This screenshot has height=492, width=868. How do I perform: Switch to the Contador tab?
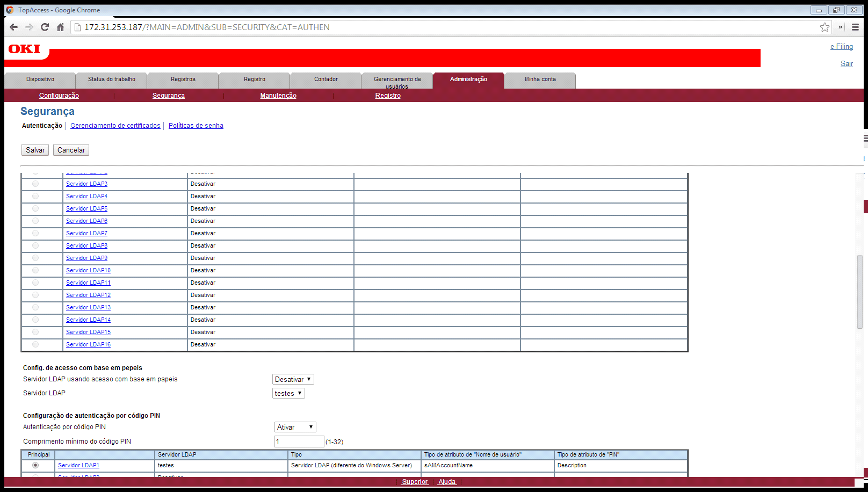tap(325, 79)
